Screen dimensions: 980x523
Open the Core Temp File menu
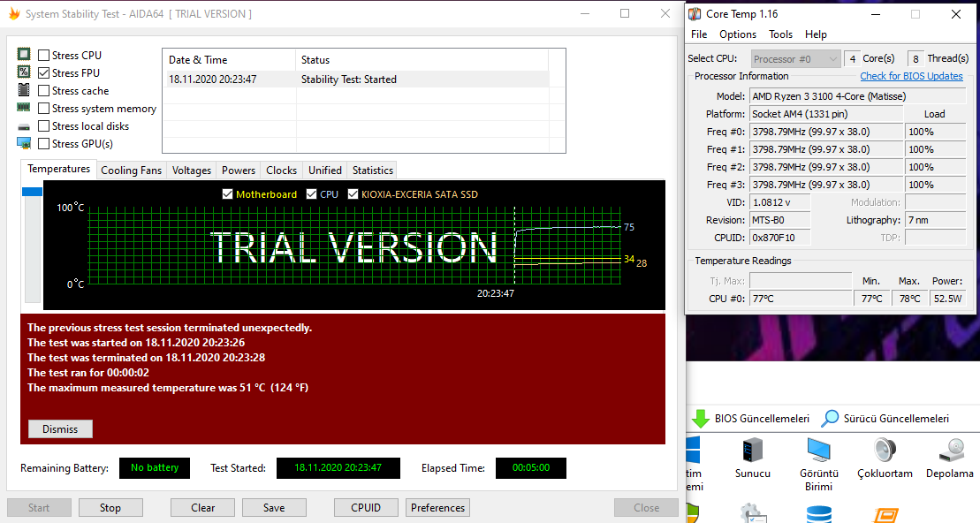tap(699, 34)
